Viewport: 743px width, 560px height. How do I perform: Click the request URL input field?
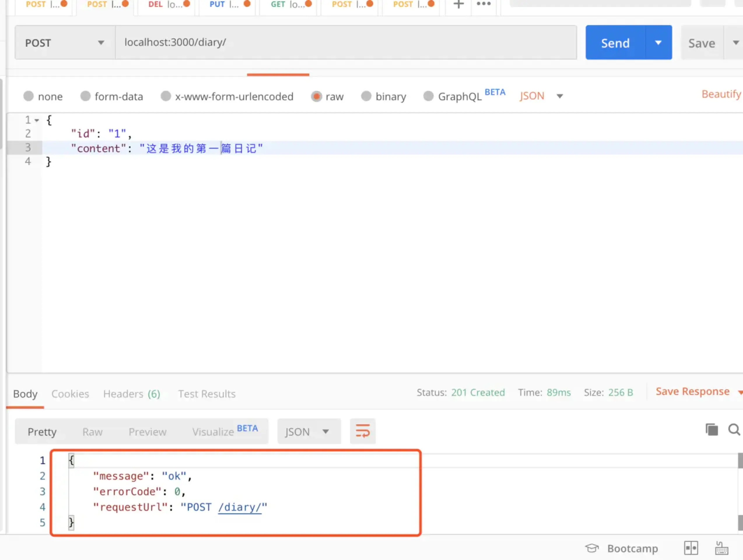346,43
